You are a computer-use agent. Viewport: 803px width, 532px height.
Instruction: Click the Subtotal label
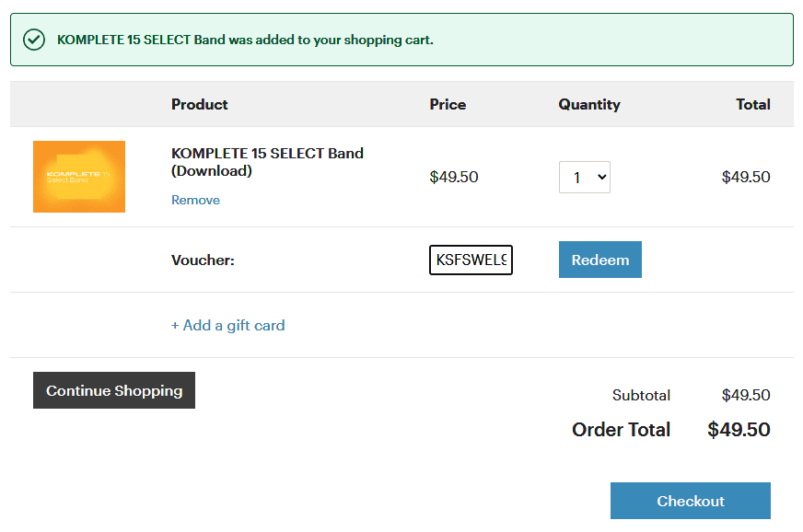click(x=641, y=395)
